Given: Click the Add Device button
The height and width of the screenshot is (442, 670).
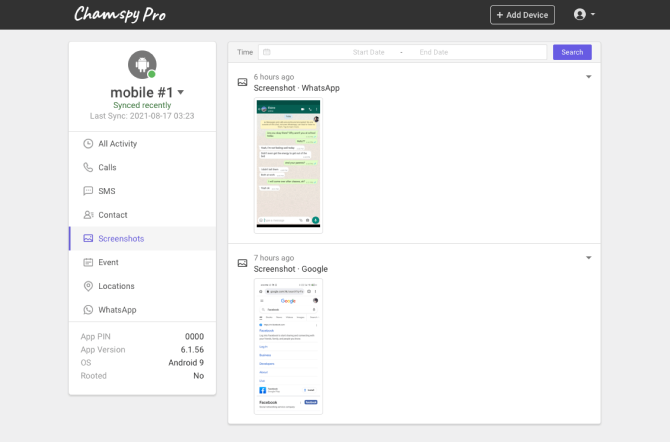Looking at the screenshot, I should coord(522,15).
